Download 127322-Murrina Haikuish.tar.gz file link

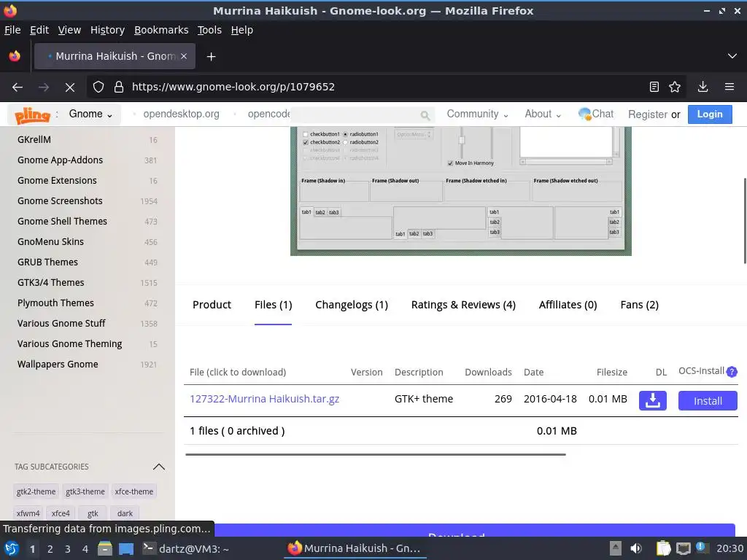(x=264, y=399)
